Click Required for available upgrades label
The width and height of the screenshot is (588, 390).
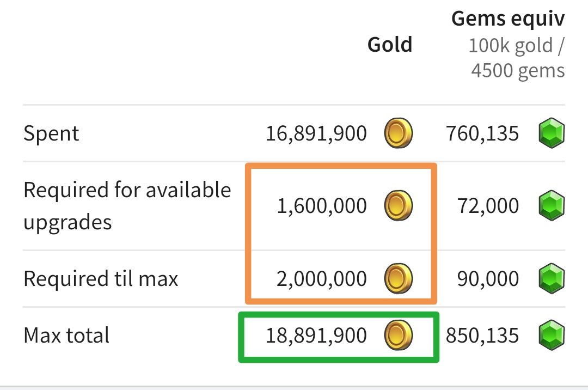(x=127, y=206)
